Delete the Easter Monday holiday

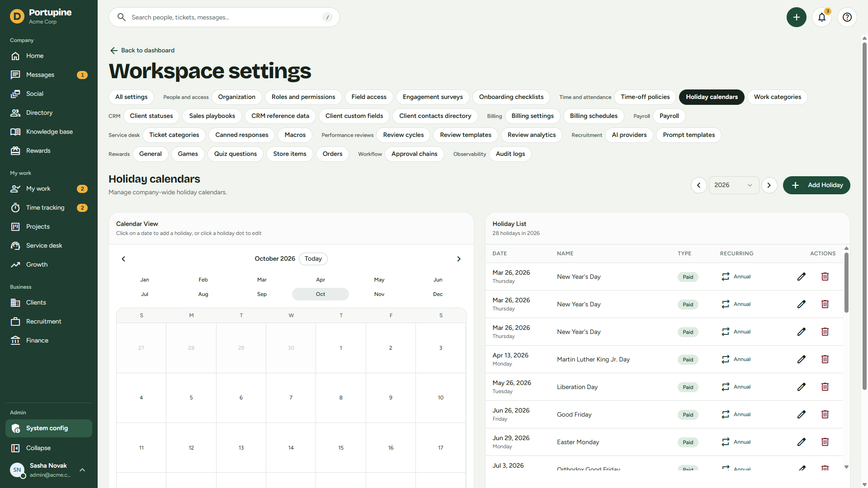[825, 442]
